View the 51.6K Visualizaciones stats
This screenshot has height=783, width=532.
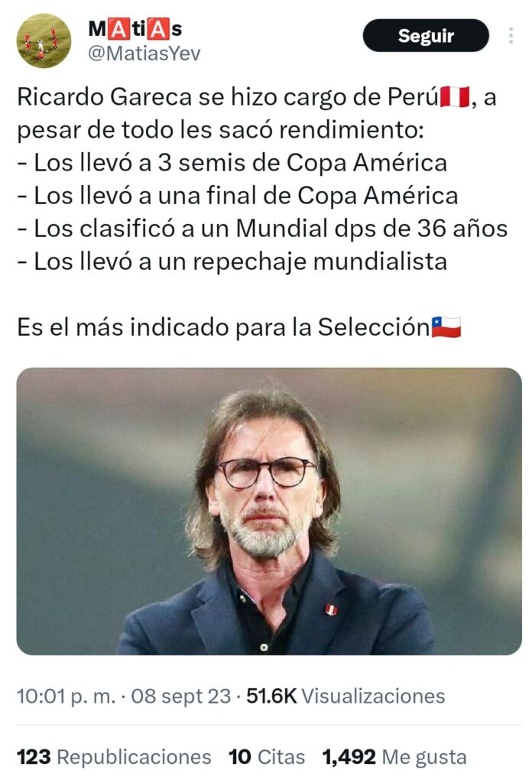[345, 696]
